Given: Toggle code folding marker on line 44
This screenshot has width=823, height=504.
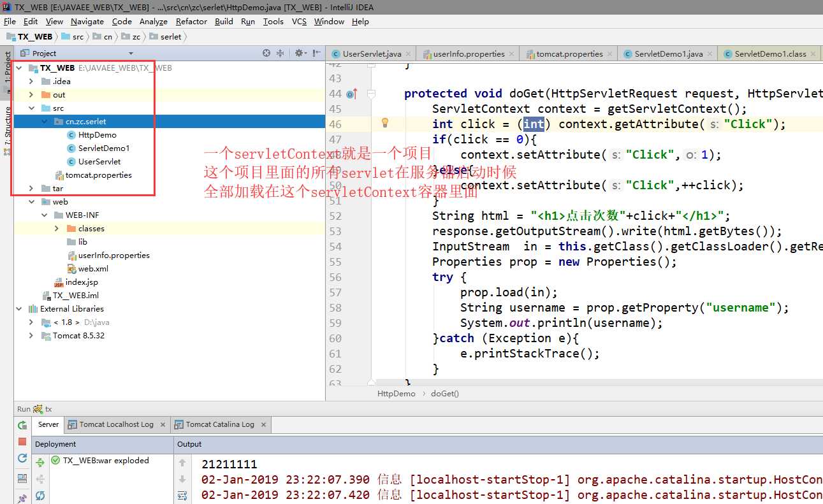Looking at the screenshot, I should 371,94.
